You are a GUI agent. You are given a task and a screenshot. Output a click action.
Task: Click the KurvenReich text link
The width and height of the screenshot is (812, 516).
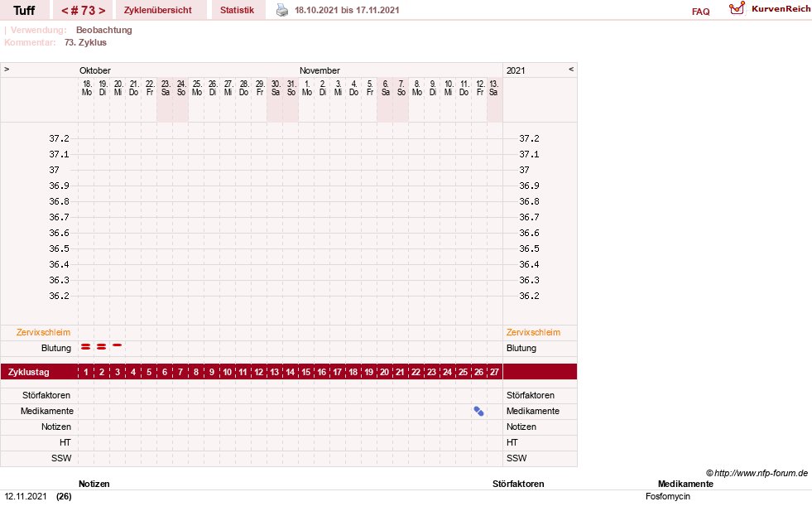tap(781, 9)
